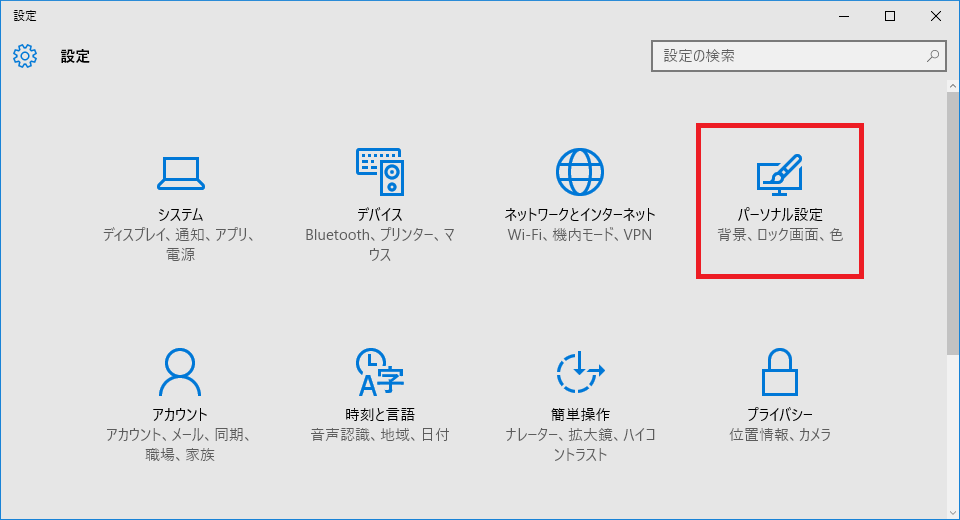
Task: Open the 時刻と言語 clock and letter icon
Action: (380, 373)
